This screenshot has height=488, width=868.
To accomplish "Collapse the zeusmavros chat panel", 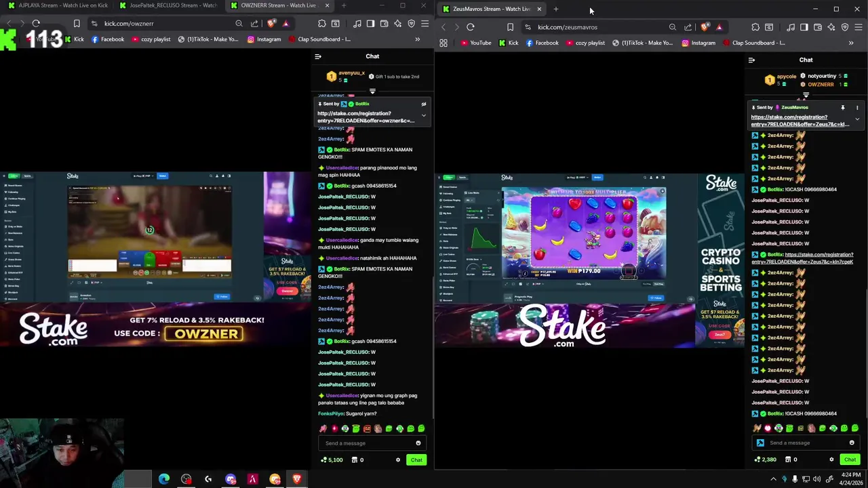I will [x=751, y=60].
